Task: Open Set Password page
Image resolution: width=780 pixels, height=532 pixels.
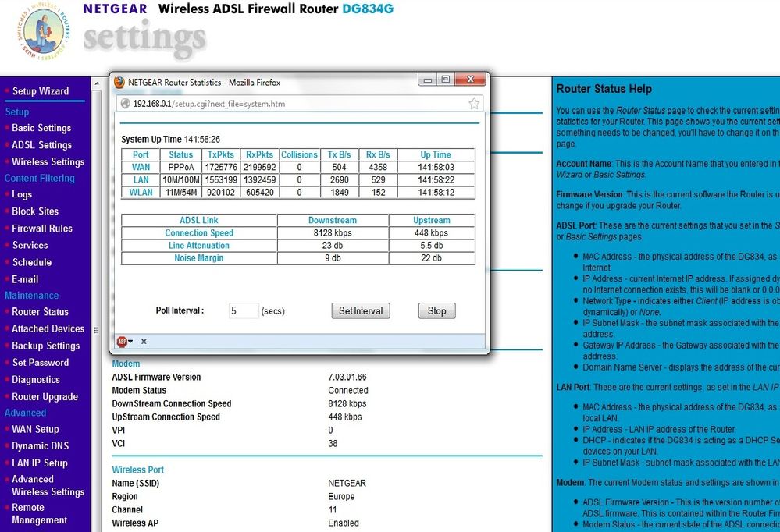Action: point(41,363)
